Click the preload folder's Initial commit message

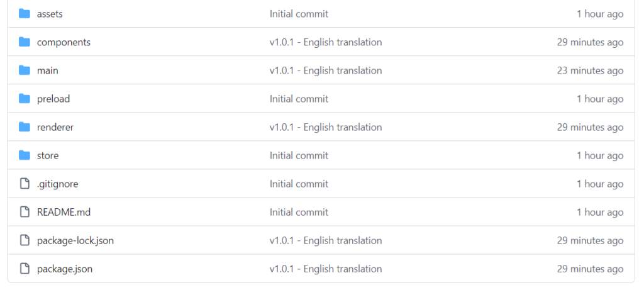click(299, 99)
